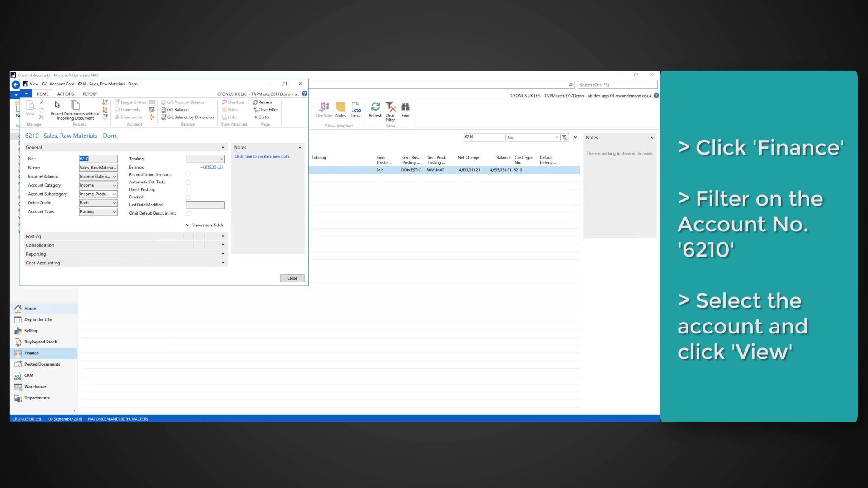Viewport: 868px width, 488px height.
Task: Search with the Find binoculars icon
Action: 405,108
